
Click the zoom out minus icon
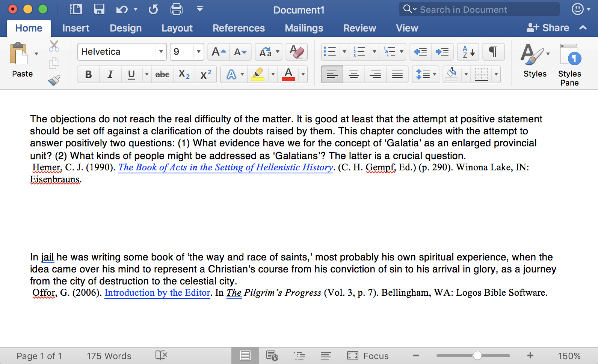point(416,355)
